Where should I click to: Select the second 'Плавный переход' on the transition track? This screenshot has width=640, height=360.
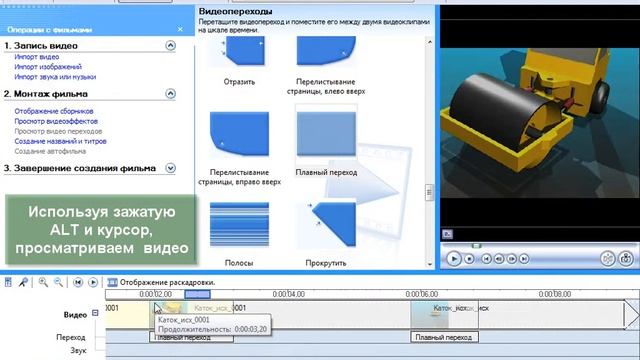click(x=444, y=337)
